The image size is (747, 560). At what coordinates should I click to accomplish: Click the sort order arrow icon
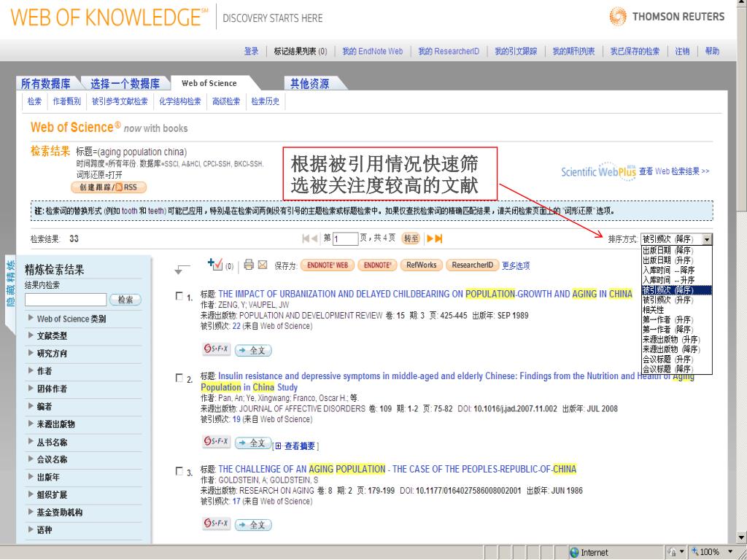coord(182,270)
